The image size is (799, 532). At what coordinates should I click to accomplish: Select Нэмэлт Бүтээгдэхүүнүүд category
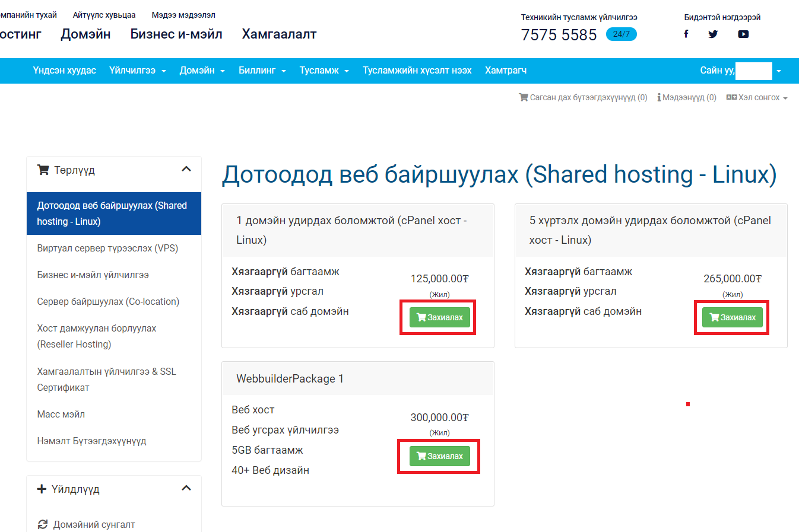click(114, 441)
